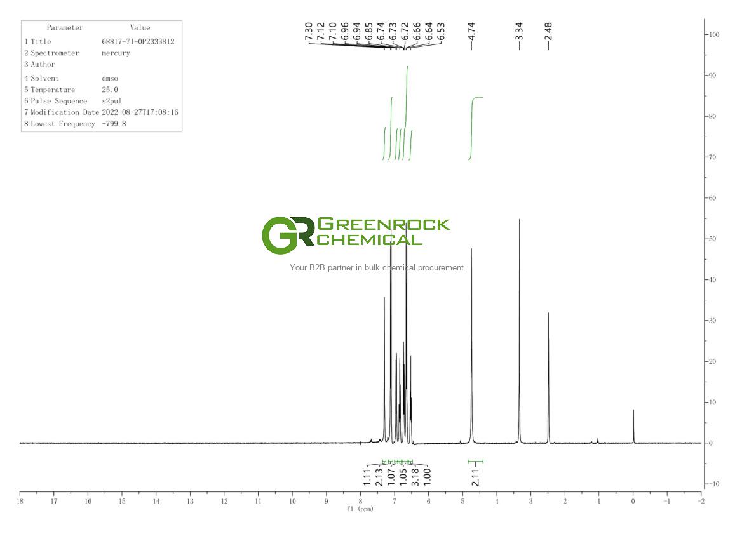Click the peak label "3.34"

[519, 31]
